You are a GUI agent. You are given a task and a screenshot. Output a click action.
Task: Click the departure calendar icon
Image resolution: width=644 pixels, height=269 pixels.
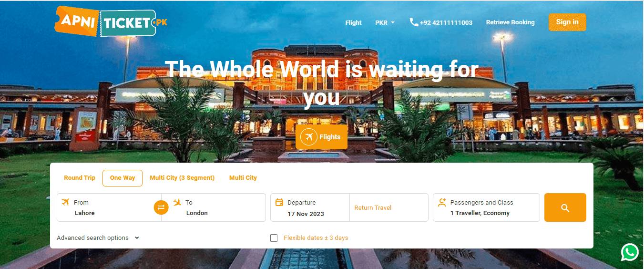point(279,202)
